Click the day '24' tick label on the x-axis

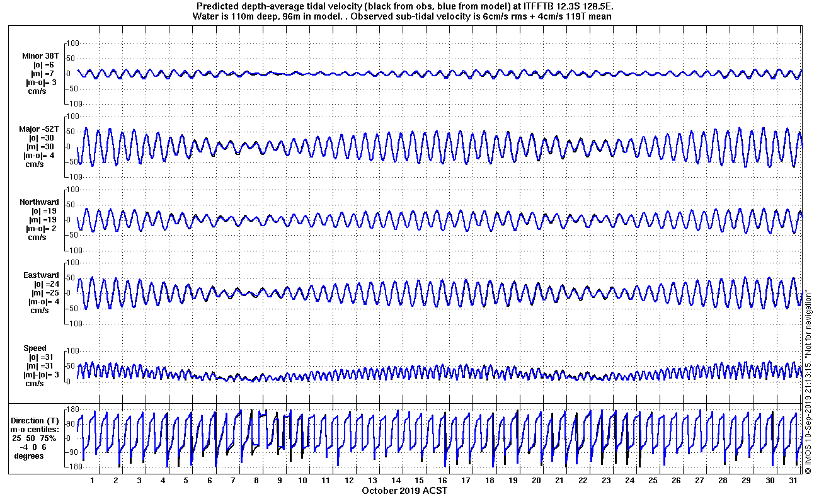pyautogui.click(x=629, y=481)
